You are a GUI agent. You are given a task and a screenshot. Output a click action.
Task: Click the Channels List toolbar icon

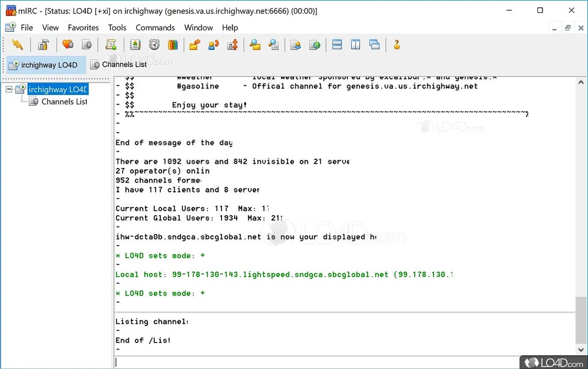coord(87,45)
